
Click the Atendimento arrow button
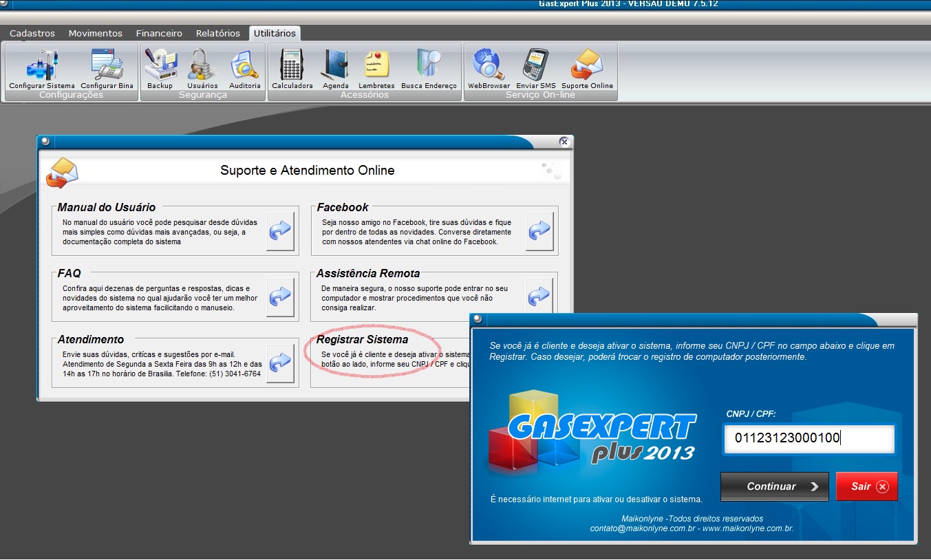point(280,363)
